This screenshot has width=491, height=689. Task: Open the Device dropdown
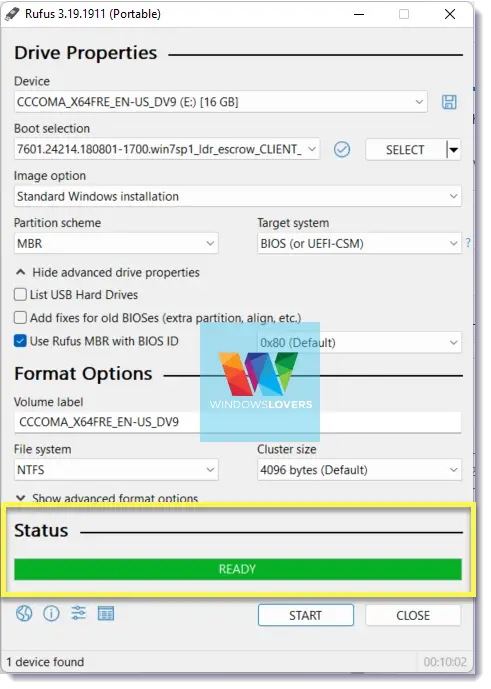tap(223, 103)
